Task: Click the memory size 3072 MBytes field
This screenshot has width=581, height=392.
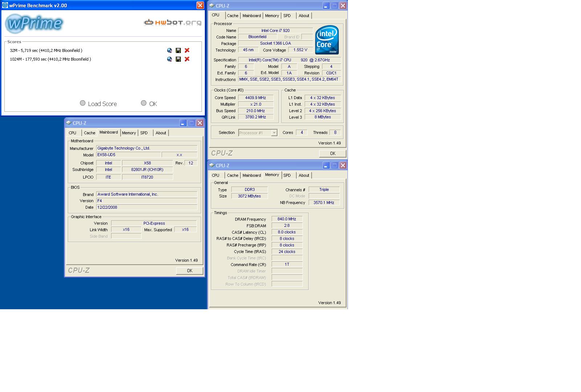Action: [249, 196]
